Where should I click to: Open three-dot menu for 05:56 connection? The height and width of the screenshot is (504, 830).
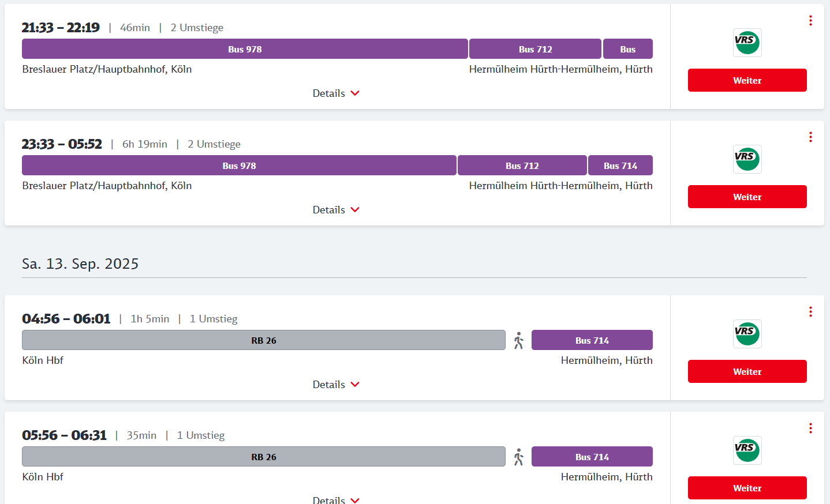(x=810, y=428)
